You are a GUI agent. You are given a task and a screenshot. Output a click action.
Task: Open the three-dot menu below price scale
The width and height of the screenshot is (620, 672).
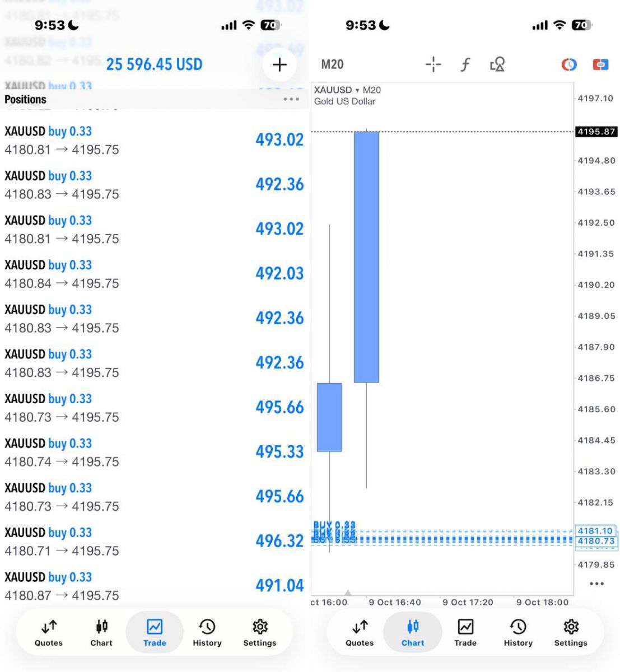coord(597,584)
